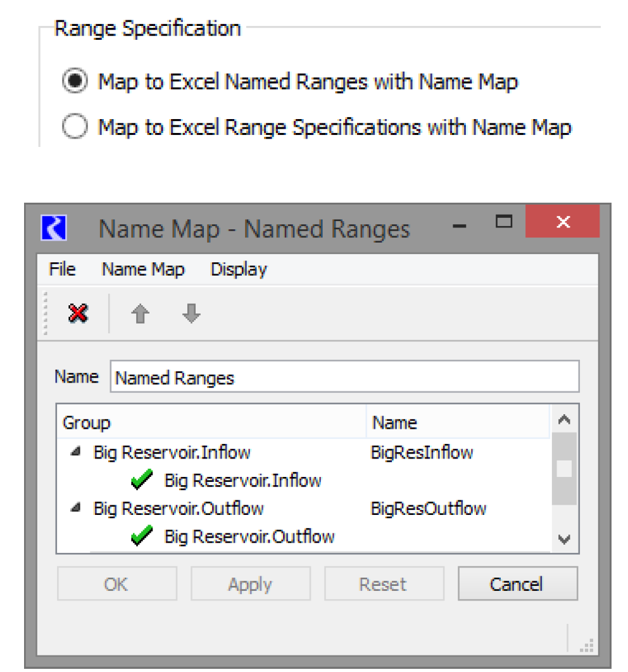
Task: Click the RiverWare logo icon in title bar
Action: (54, 229)
